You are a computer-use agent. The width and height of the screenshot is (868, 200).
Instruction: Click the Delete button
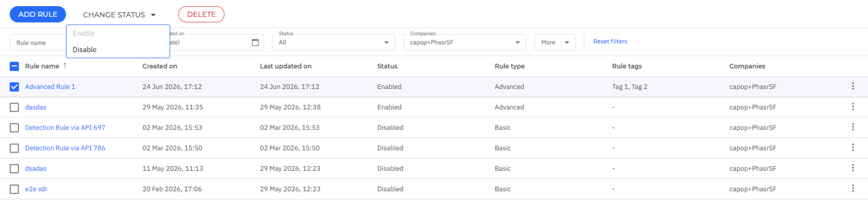point(201,14)
